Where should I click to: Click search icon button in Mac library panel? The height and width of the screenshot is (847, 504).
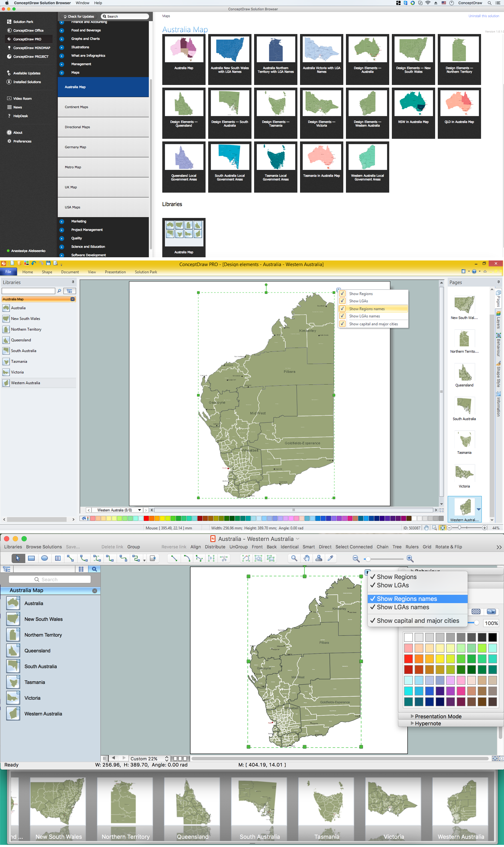[94, 569]
